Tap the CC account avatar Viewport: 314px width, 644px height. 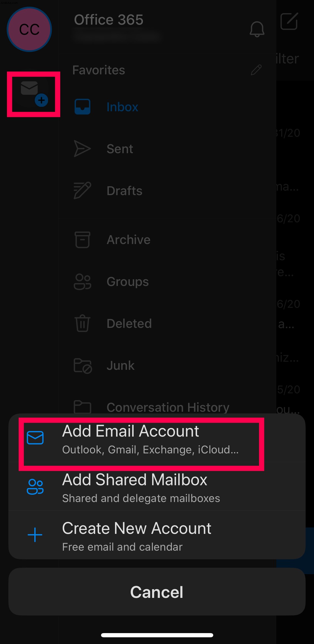29,29
